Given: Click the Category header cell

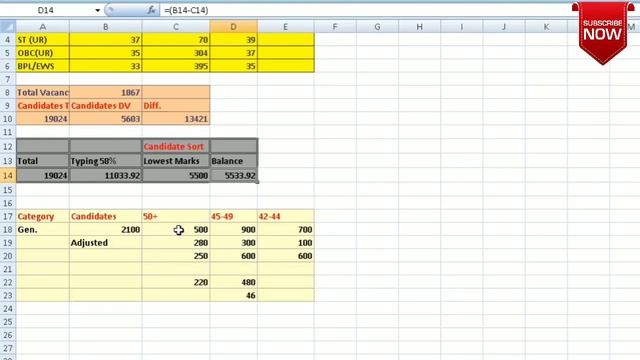Looking at the screenshot, I should [x=42, y=216].
